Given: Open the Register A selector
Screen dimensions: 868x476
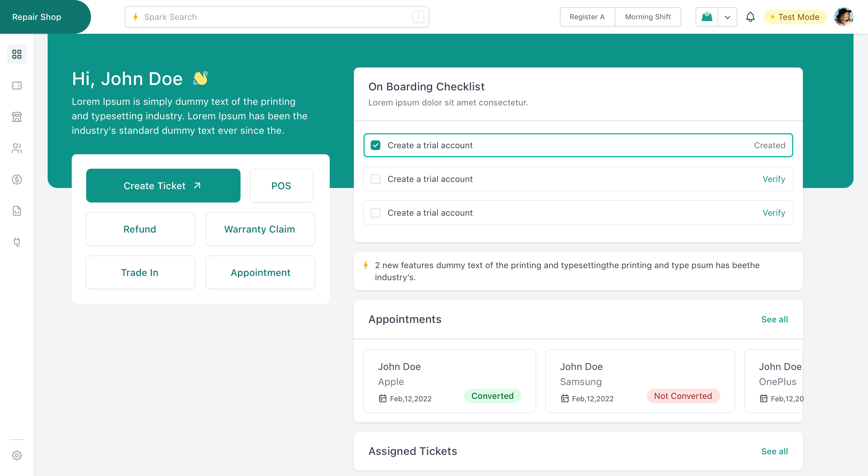Looking at the screenshot, I should (x=587, y=17).
